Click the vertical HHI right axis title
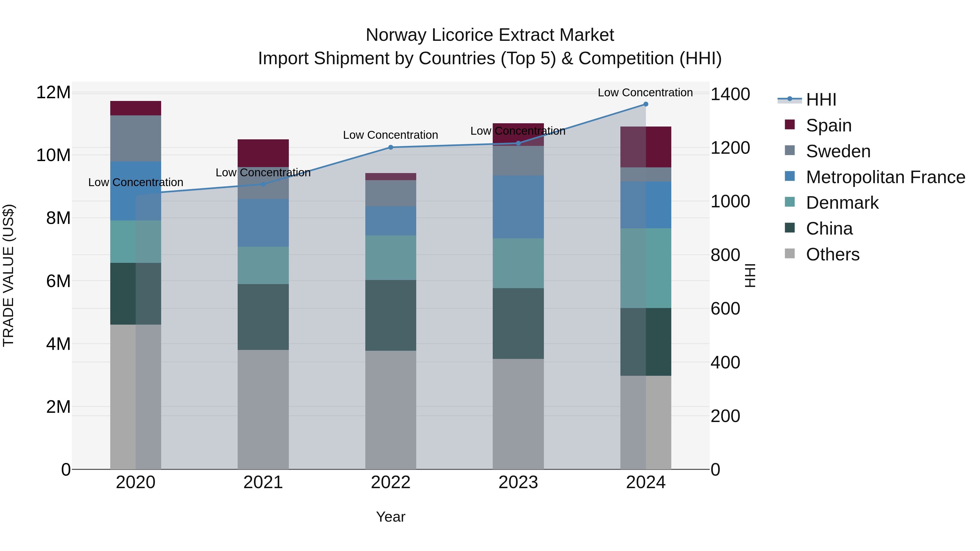The height and width of the screenshot is (551, 980). pos(750,275)
